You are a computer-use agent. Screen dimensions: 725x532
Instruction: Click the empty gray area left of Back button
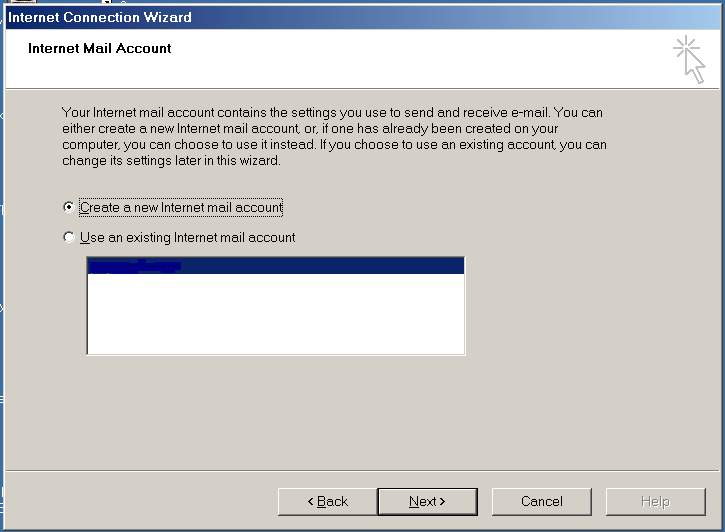click(150, 501)
